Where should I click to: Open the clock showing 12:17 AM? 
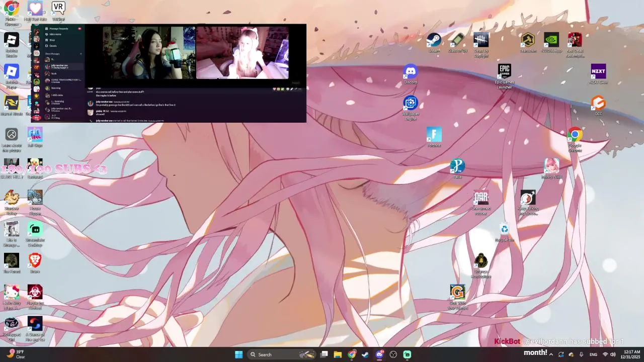point(631,354)
